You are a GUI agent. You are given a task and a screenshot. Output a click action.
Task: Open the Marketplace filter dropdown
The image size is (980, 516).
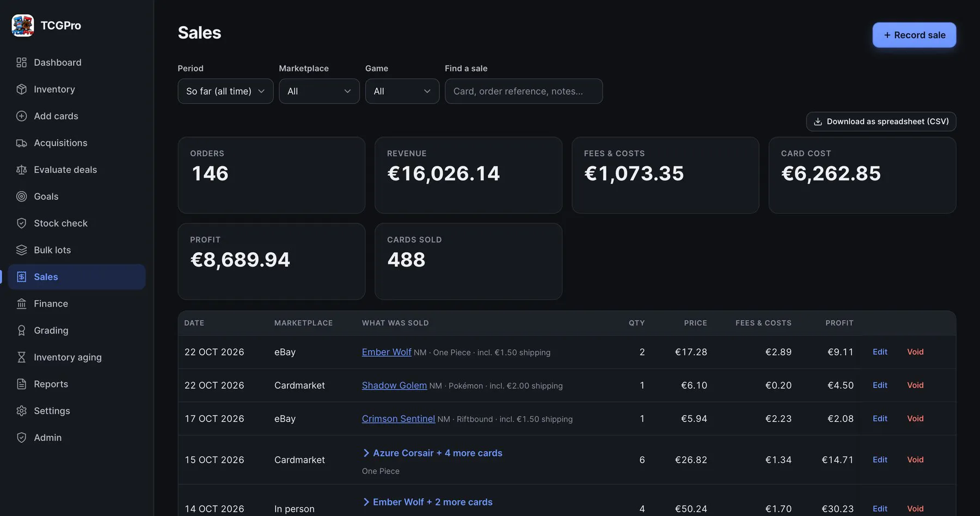[319, 91]
